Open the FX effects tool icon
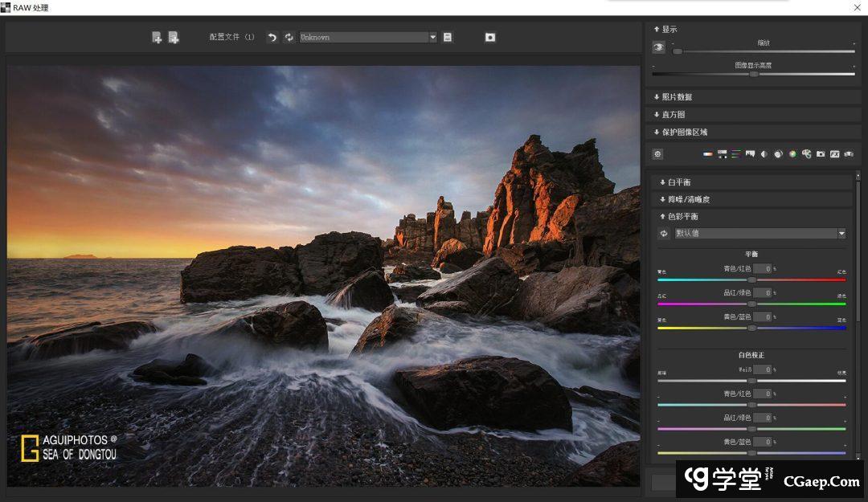 835,153
